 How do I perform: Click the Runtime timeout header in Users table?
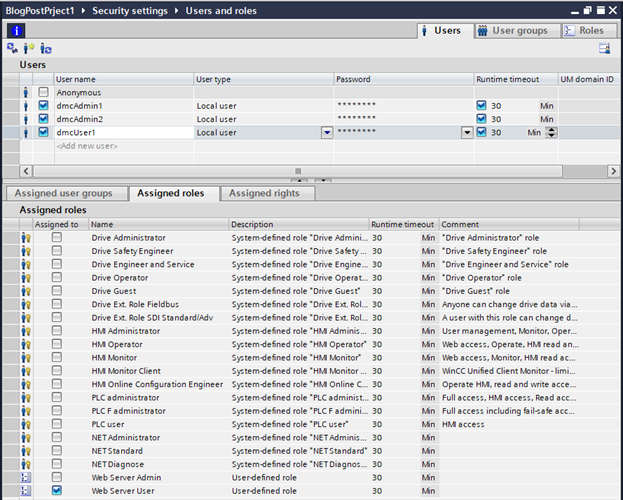(516, 79)
